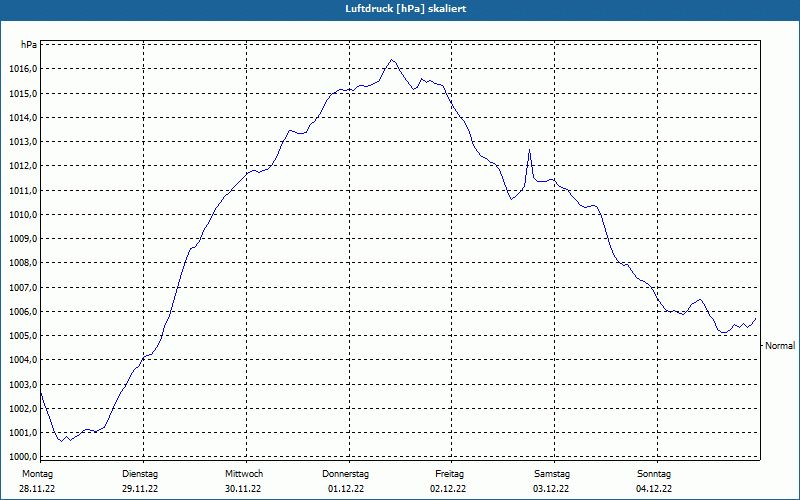Click the 1002,0 axis value

pos(23,408)
